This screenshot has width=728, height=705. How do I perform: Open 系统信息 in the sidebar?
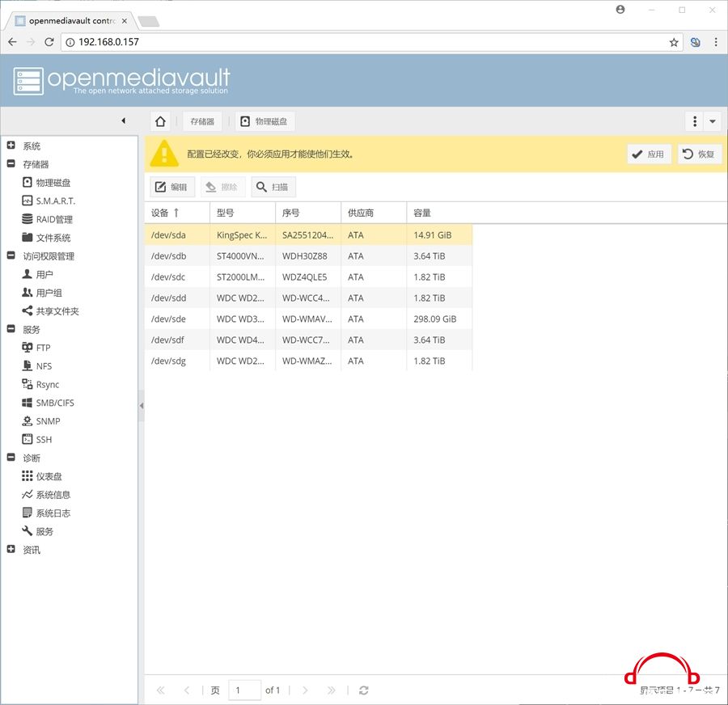[46, 495]
